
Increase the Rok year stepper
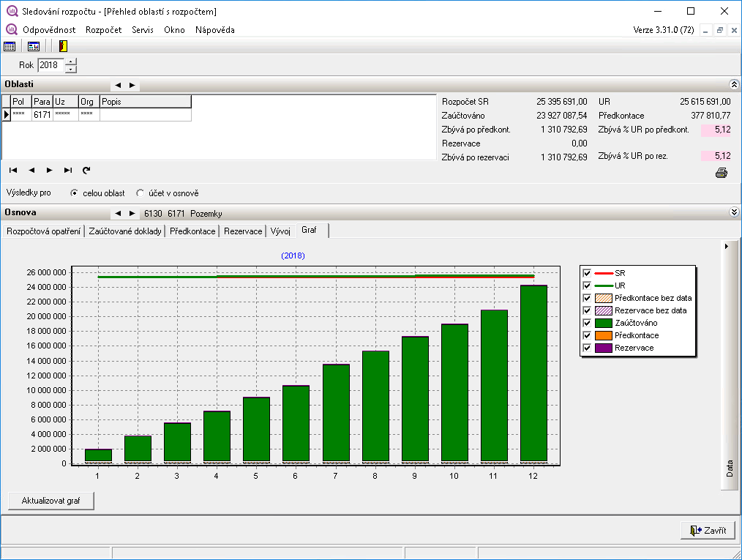coord(70,61)
